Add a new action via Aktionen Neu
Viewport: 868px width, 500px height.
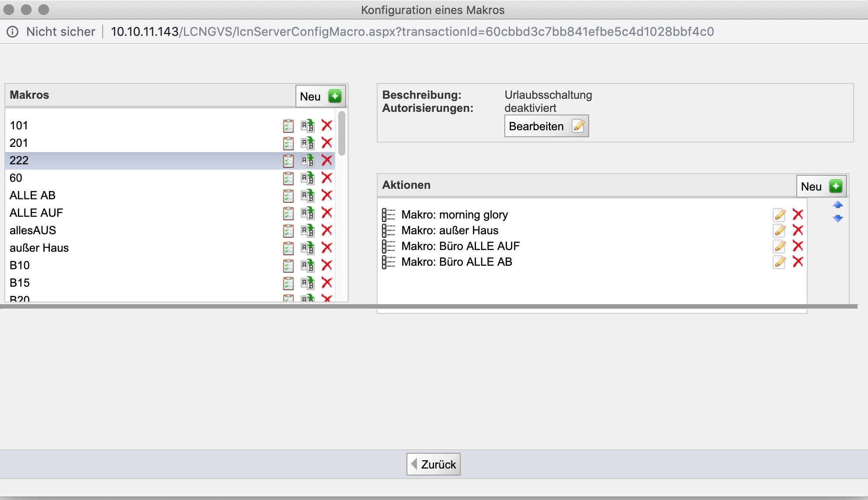(x=821, y=186)
